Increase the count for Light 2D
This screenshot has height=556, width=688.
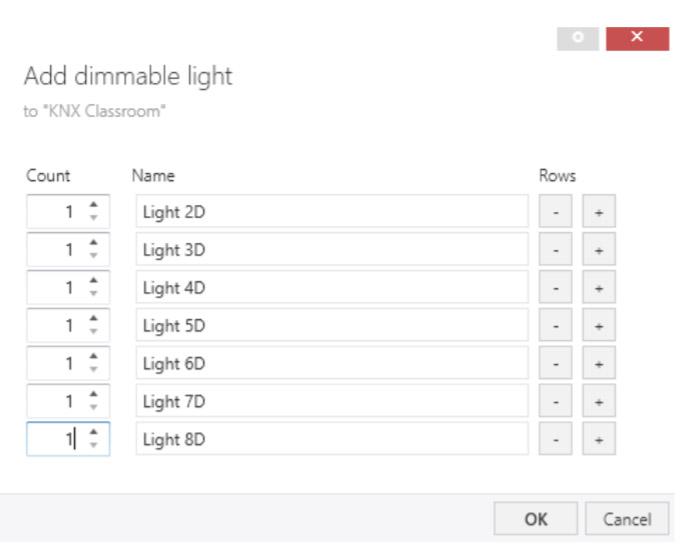(94, 206)
